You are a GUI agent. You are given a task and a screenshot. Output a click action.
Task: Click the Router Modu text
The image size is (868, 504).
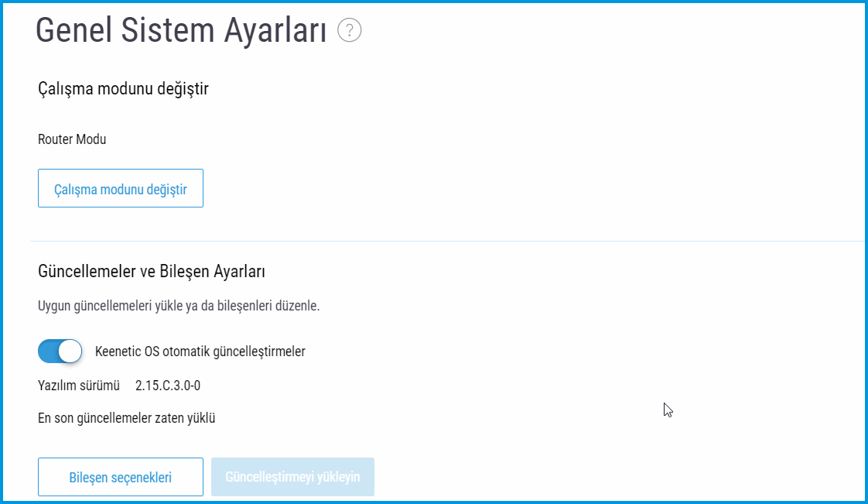pyautogui.click(x=72, y=139)
